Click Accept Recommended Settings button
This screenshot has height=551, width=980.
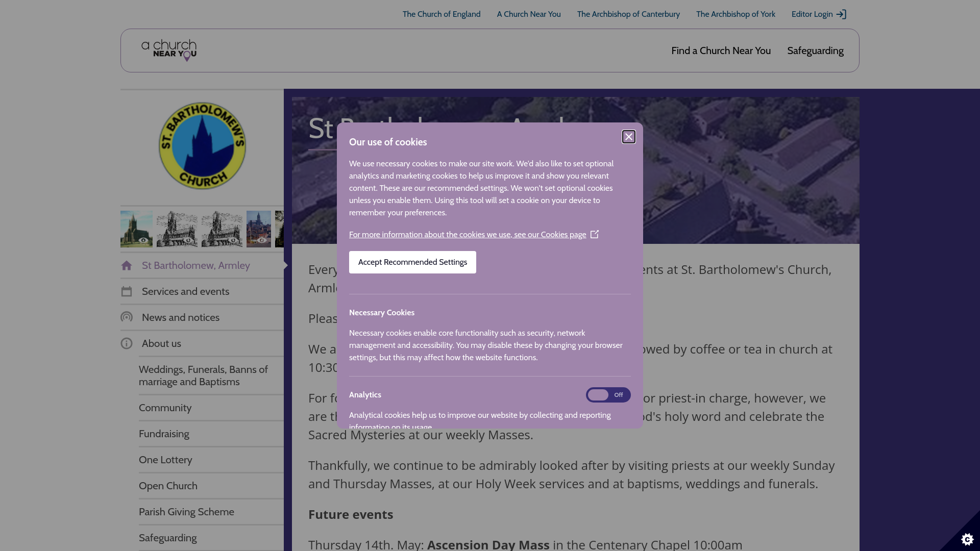tap(412, 262)
